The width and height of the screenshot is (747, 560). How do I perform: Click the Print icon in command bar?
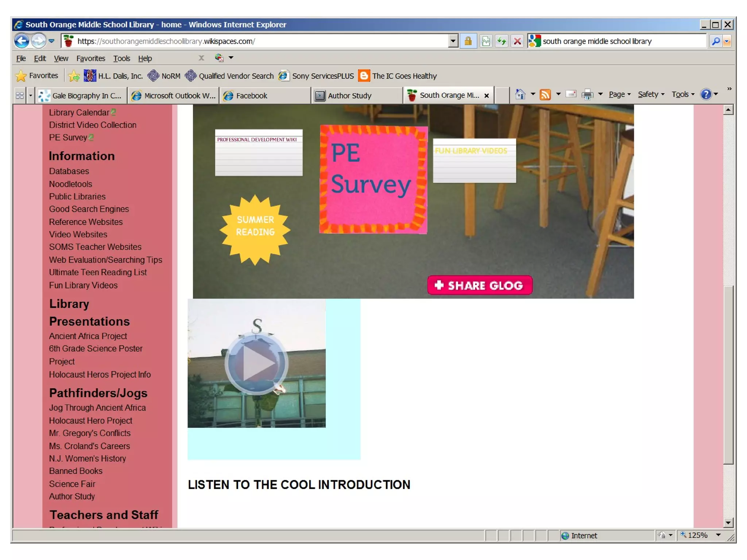pos(587,95)
